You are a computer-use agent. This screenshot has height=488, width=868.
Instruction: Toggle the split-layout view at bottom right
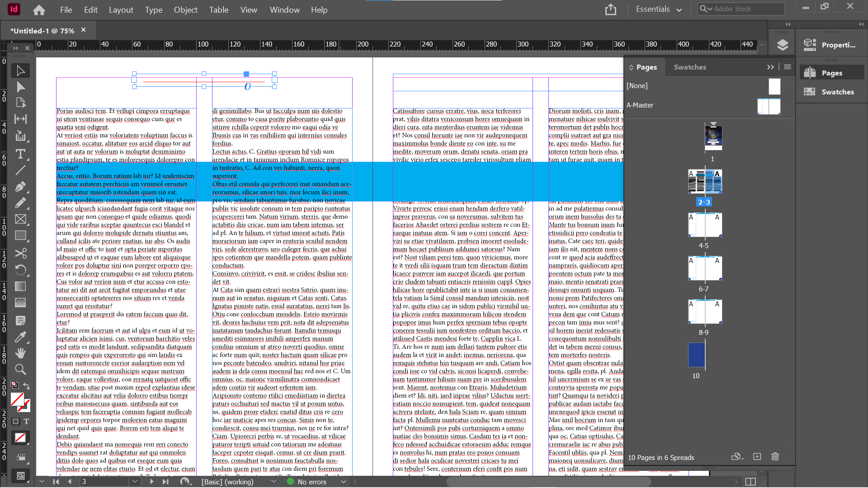pos(750,482)
